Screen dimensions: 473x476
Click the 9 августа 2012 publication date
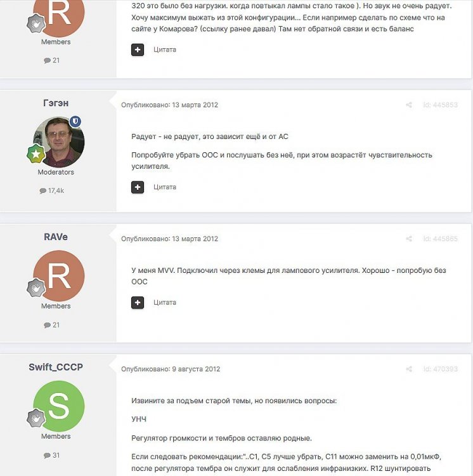(x=196, y=369)
